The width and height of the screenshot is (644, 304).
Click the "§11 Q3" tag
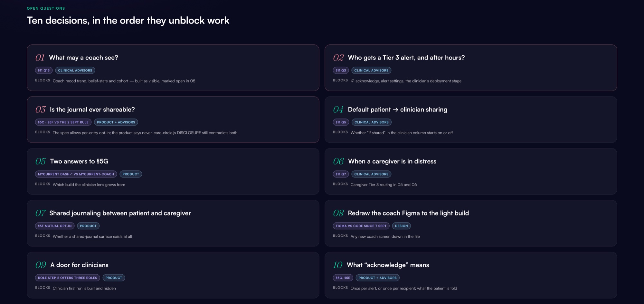pos(341,70)
